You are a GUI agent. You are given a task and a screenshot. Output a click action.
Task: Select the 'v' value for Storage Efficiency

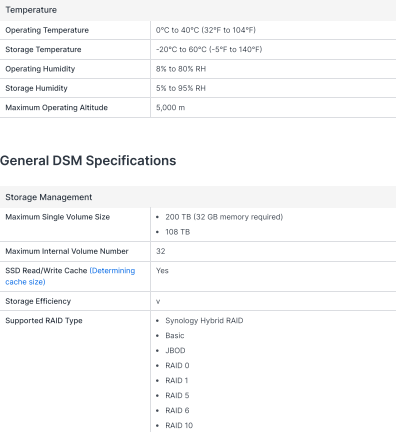pyautogui.click(x=158, y=301)
